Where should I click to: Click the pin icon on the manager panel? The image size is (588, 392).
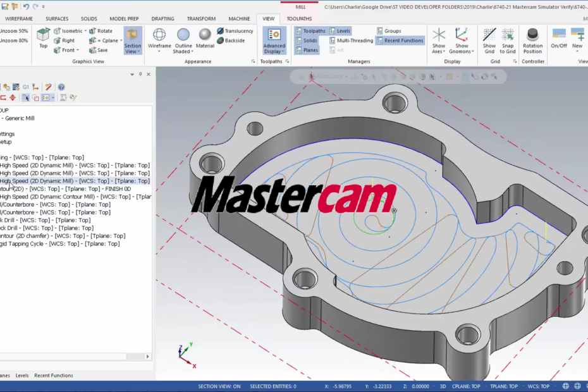click(140, 74)
